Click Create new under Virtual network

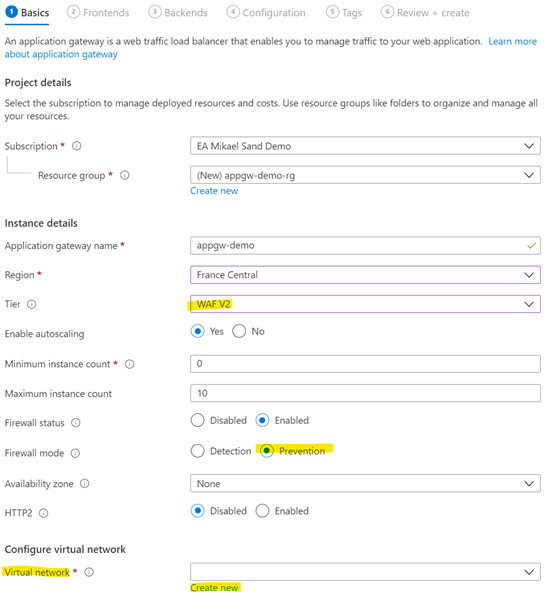click(214, 587)
